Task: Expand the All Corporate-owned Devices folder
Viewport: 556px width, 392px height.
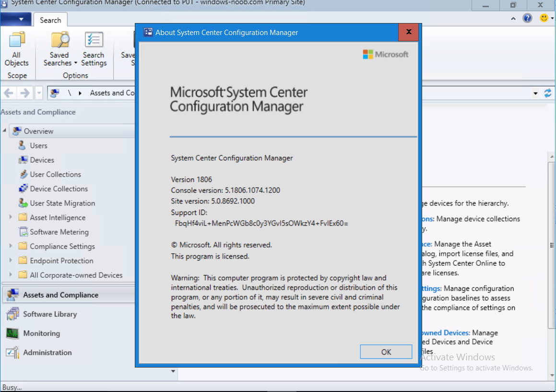Action: tap(10, 274)
